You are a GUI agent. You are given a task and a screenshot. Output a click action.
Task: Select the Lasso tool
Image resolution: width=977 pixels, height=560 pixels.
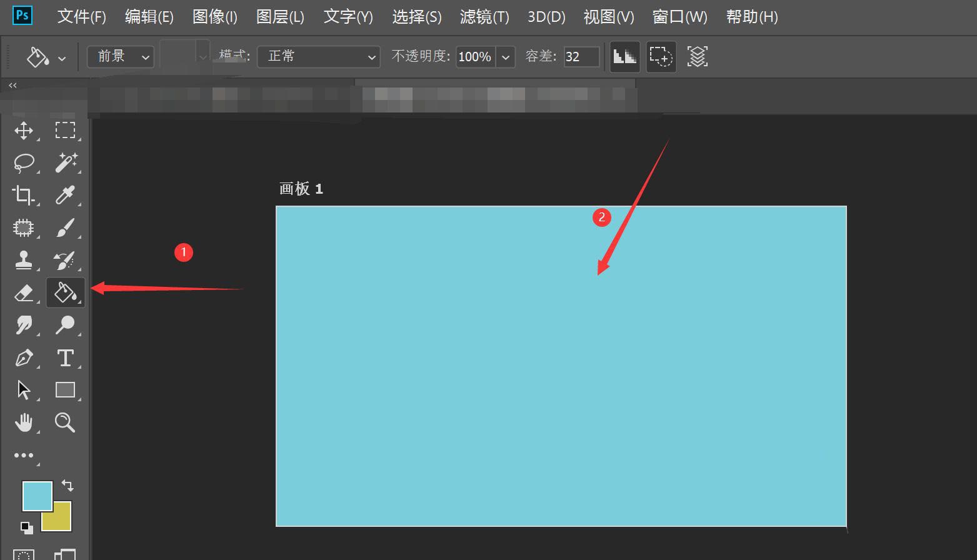click(24, 162)
